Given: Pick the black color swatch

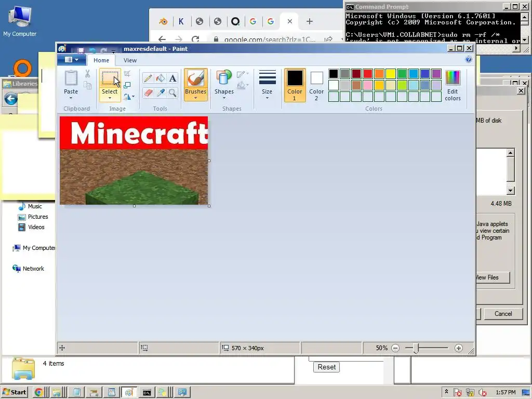Looking at the screenshot, I should (x=334, y=74).
